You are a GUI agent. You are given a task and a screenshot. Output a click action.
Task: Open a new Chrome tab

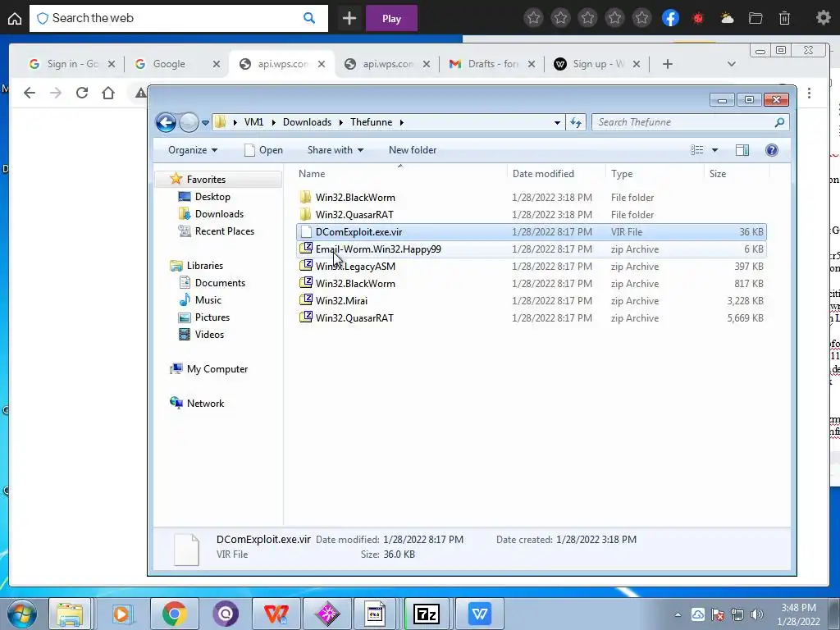(668, 64)
